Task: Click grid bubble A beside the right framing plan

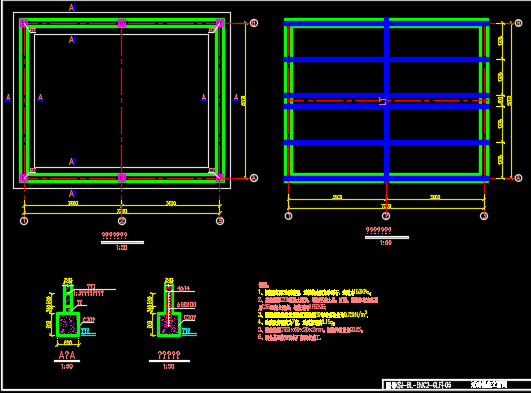Action: (x=518, y=178)
